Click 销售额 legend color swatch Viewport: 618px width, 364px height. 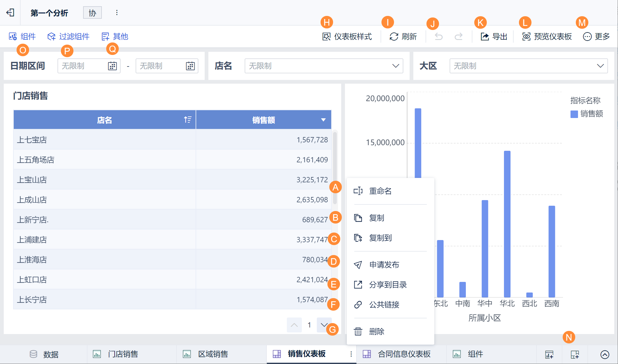click(574, 114)
